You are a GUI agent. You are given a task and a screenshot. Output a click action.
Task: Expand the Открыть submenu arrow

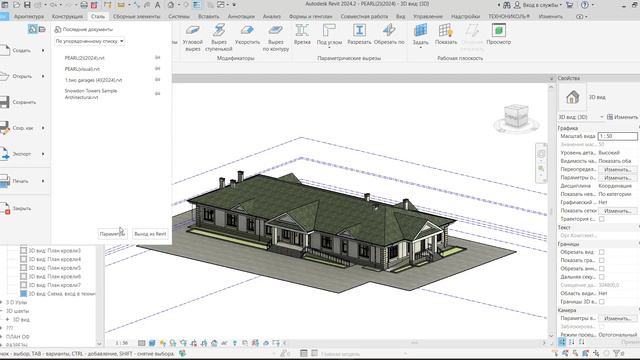click(43, 76)
